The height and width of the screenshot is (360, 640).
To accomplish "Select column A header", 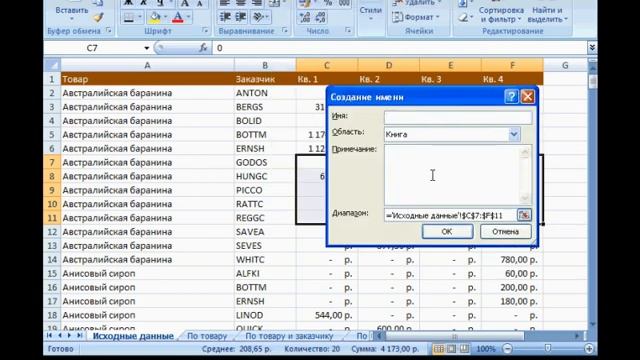I will (x=147, y=65).
